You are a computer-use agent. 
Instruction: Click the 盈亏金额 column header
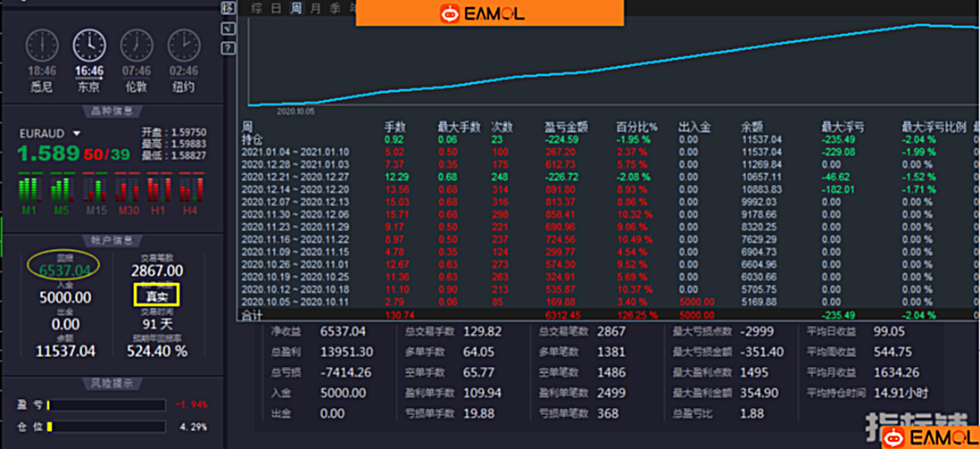[x=566, y=128]
